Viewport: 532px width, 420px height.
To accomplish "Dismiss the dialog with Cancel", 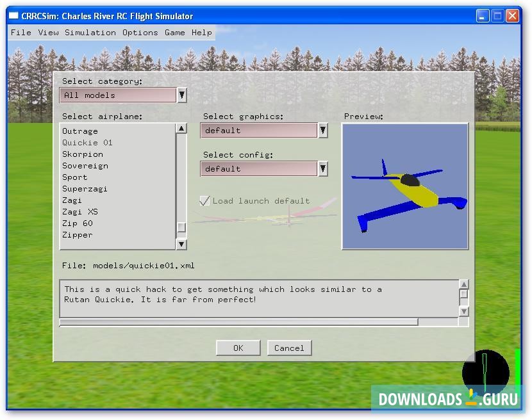I will 289,348.
